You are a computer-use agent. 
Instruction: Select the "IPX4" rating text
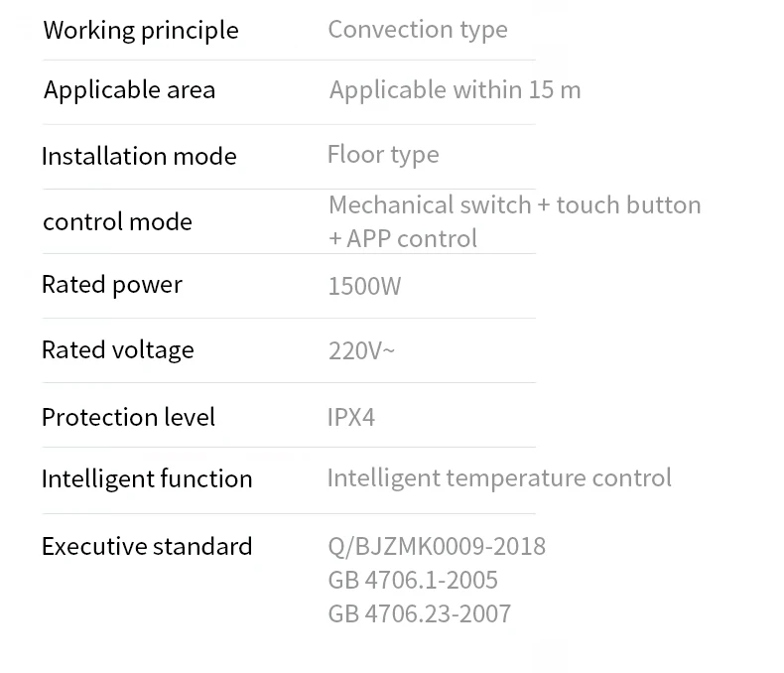coord(351,417)
